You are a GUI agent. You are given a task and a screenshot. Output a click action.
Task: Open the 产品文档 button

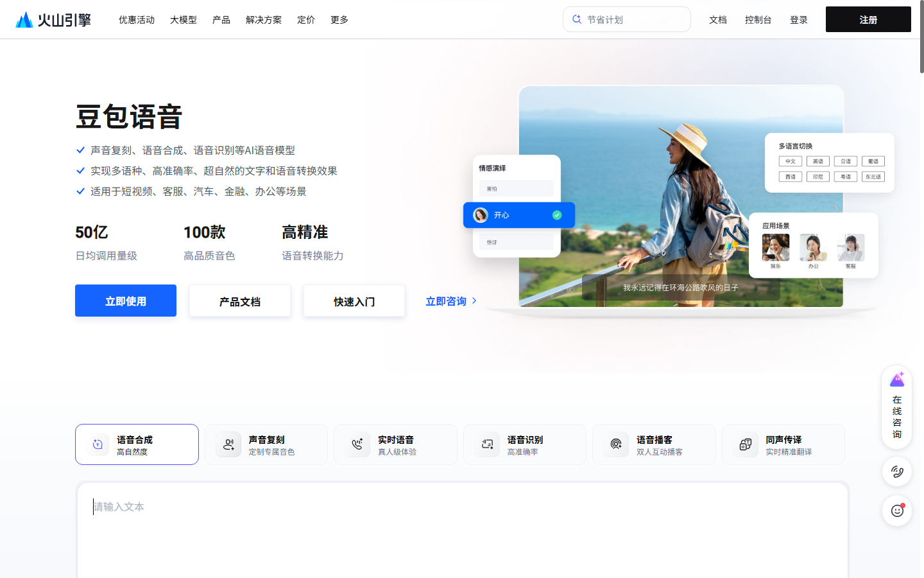coord(240,301)
